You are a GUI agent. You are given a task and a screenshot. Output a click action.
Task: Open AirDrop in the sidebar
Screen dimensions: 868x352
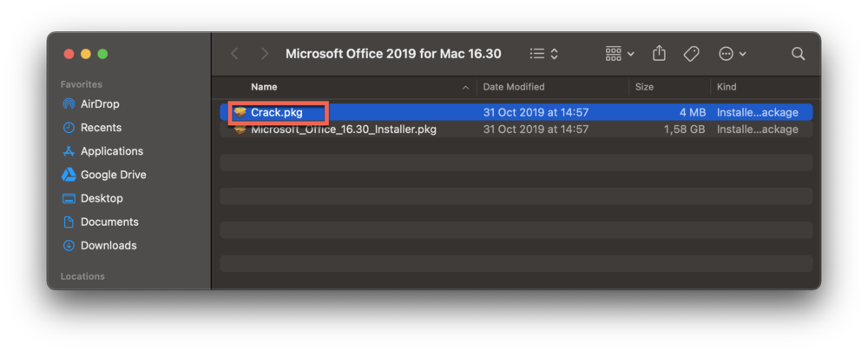(x=99, y=104)
